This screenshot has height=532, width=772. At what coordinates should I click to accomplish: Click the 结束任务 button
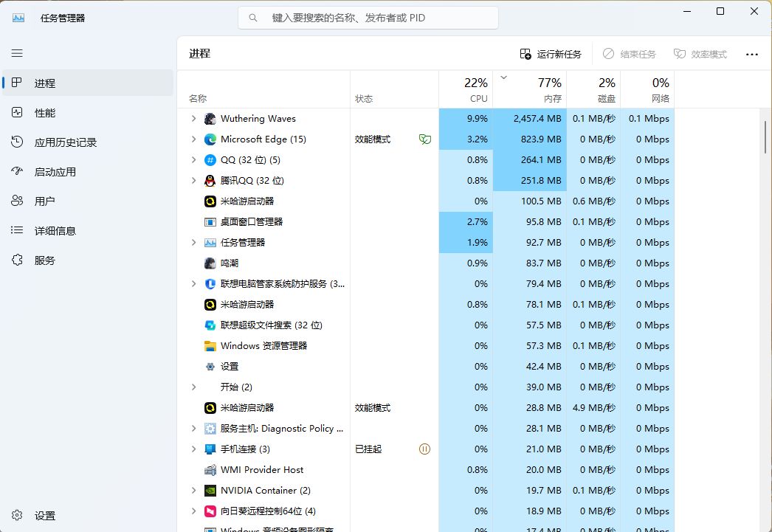(630, 54)
